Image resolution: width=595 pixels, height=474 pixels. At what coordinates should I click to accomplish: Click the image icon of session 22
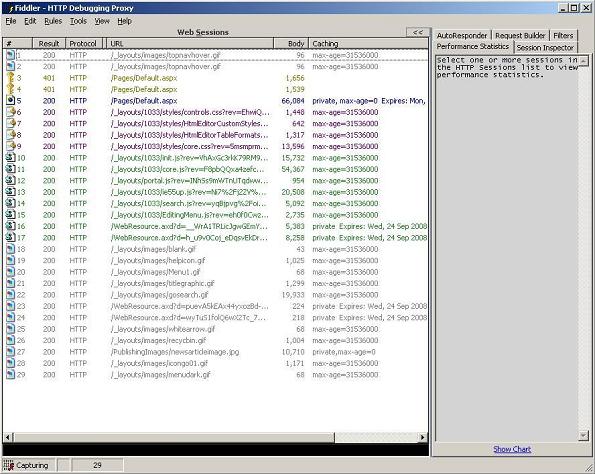tap(11, 294)
